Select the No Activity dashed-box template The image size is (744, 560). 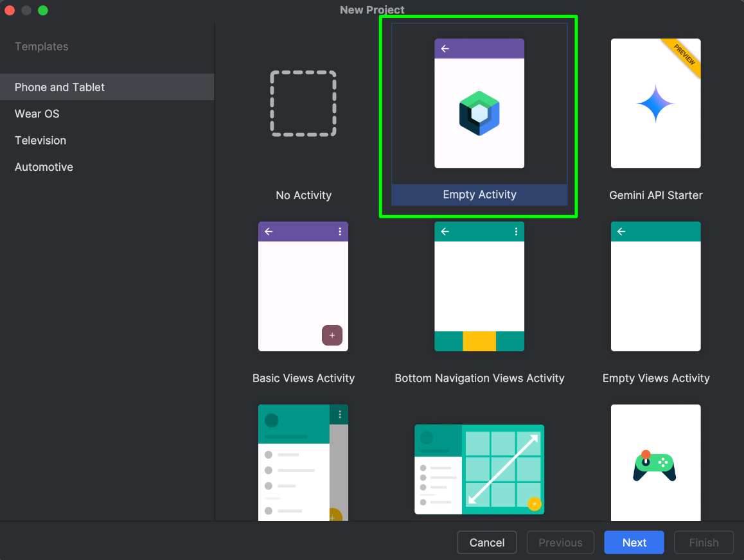click(303, 103)
